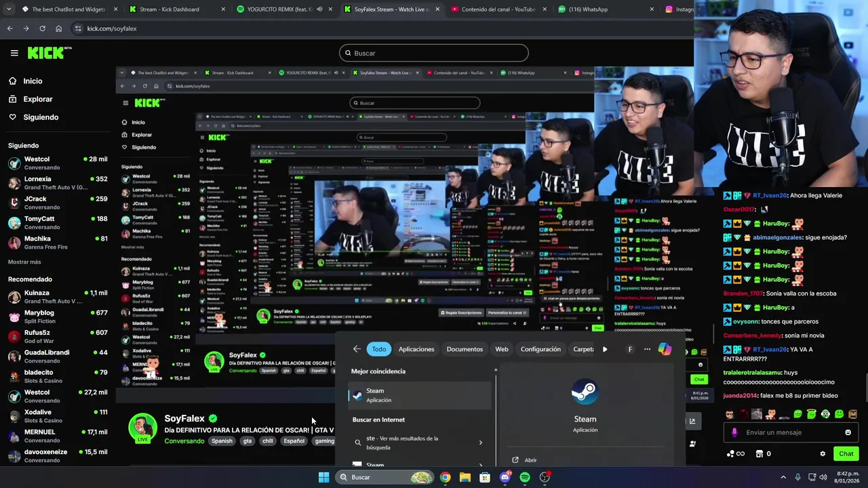Open Lornexia channel in main sidebar

pyautogui.click(x=58, y=183)
